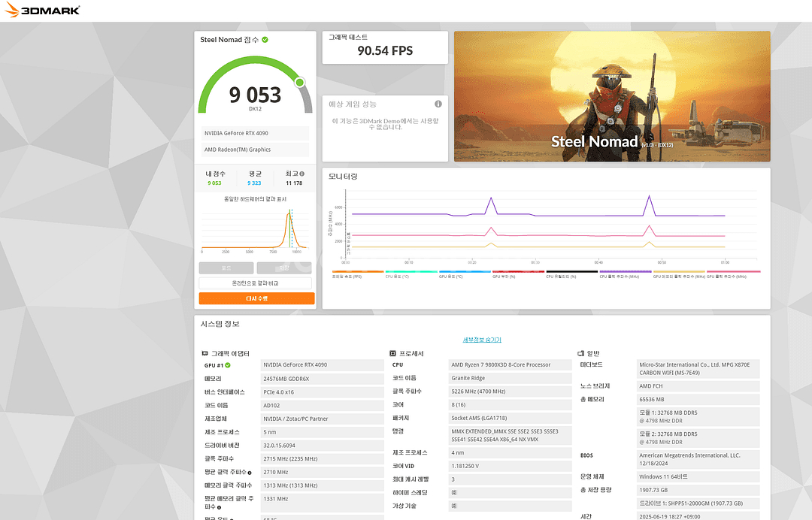The image size is (812, 520).
Task: Click the American Megatrends BIOS value
Action: click(698, 459)
